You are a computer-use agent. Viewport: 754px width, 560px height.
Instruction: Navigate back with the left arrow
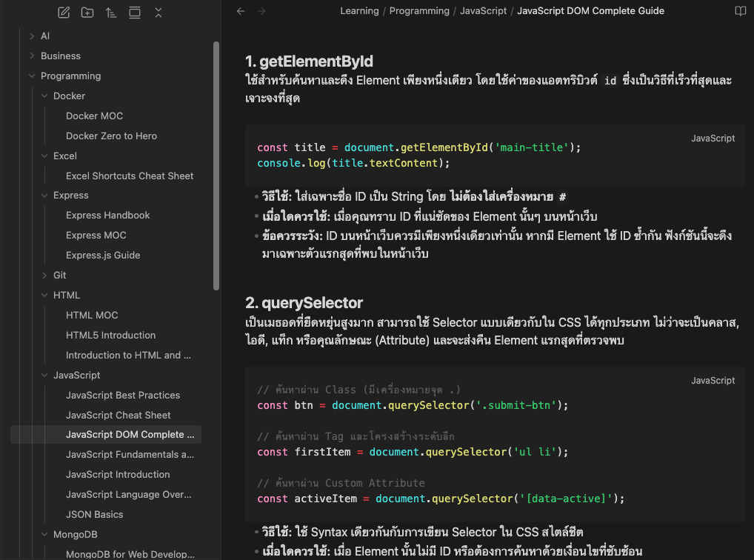click(241, 11)
